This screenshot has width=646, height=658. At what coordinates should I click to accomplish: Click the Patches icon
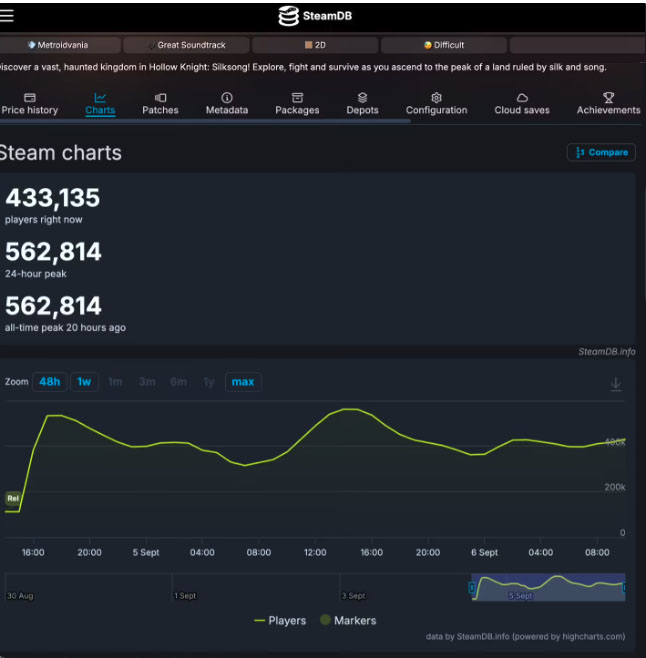click(160, 98)
